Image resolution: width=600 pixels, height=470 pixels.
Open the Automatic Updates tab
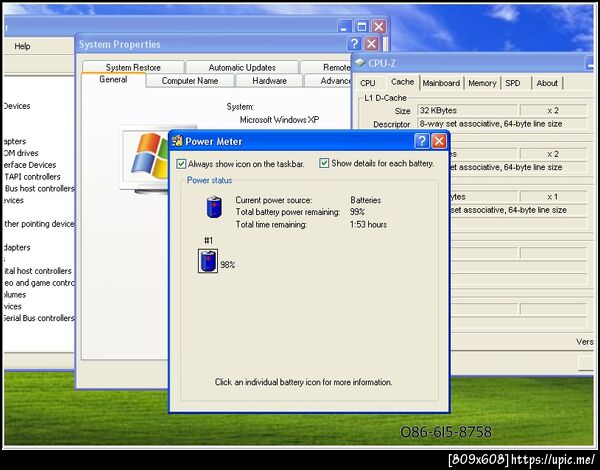pos(242,67)
